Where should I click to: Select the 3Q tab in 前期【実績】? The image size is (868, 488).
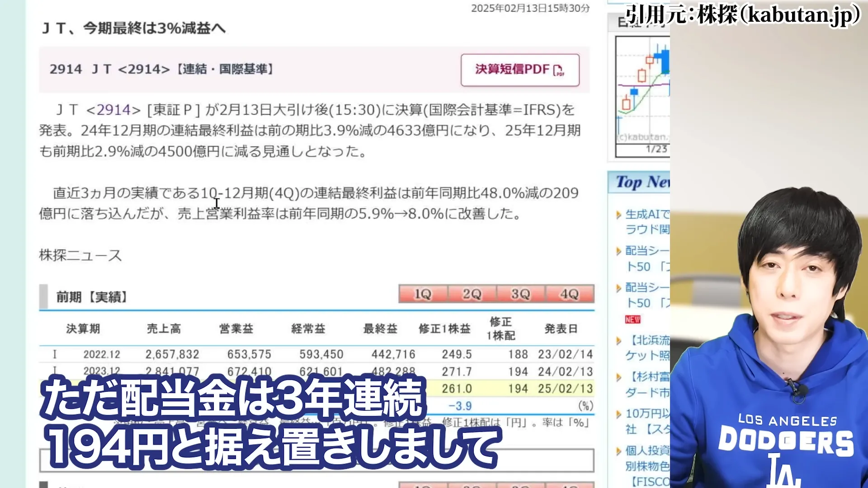tap(521, 294)
